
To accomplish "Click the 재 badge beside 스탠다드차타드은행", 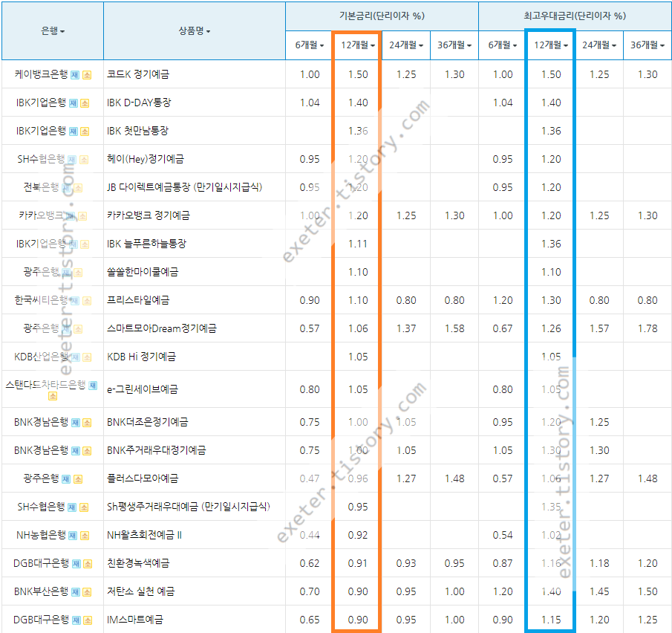I will (93, 386).
